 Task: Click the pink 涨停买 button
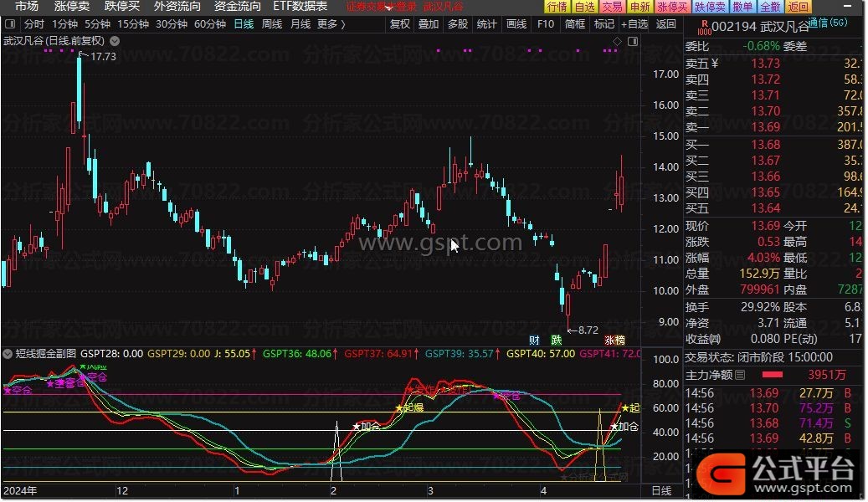click(x=673, y=7)
